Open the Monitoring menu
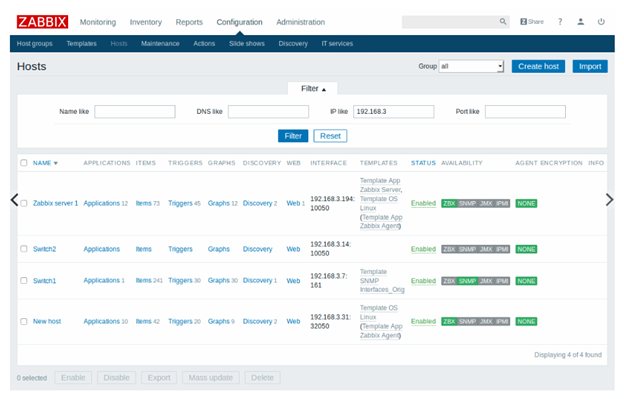This screenshot has height=399, width=624. click(98, 22)
